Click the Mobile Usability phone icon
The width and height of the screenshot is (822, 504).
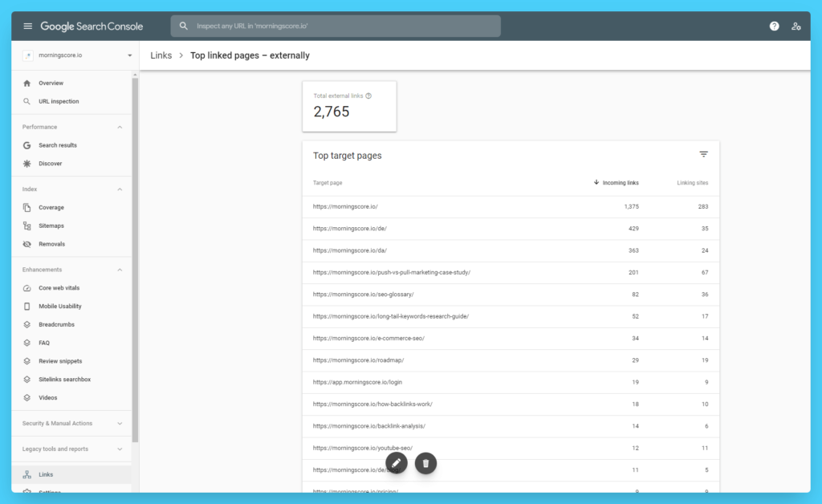(x=27, y=307)
